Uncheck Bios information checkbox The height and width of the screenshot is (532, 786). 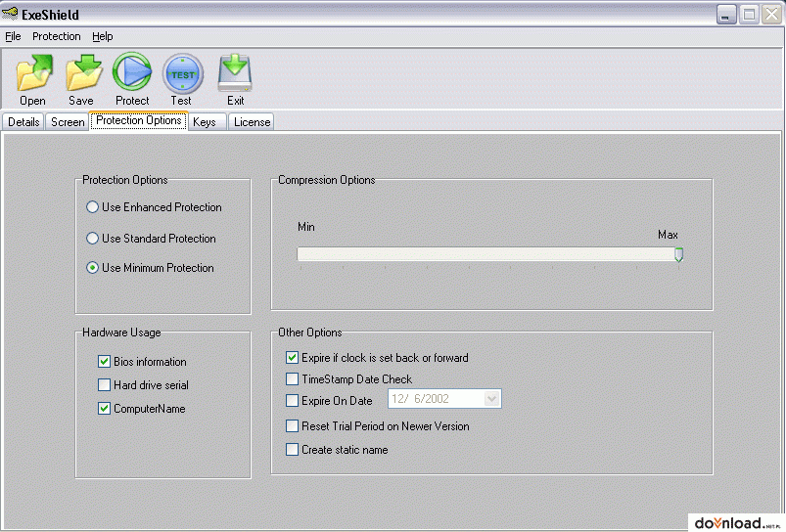(x=104, y=361)
